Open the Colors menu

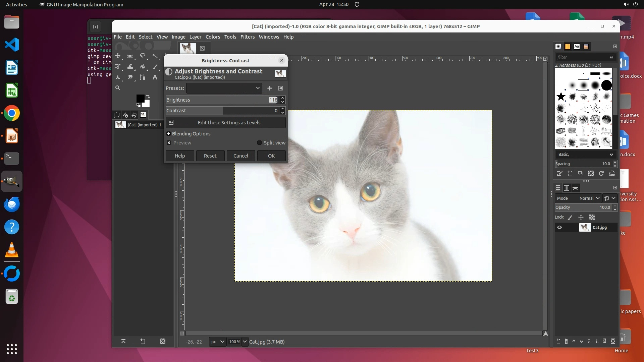tap(213, 37)
